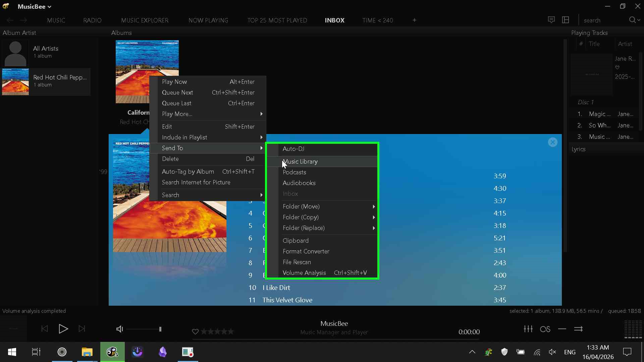The height and width of the screenshot is (362, 644).
Task: Toggle the panel layout icon near search
Action: pos(566,20)
